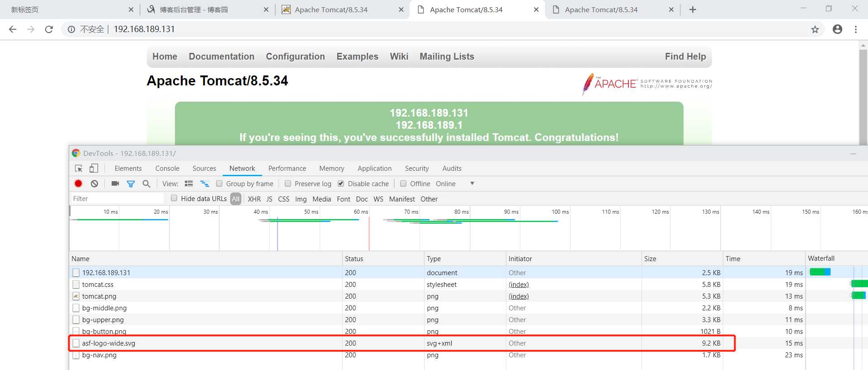Open Chrome's three-dot menu
Screen dimensions: 868x370
coord(855,29)
